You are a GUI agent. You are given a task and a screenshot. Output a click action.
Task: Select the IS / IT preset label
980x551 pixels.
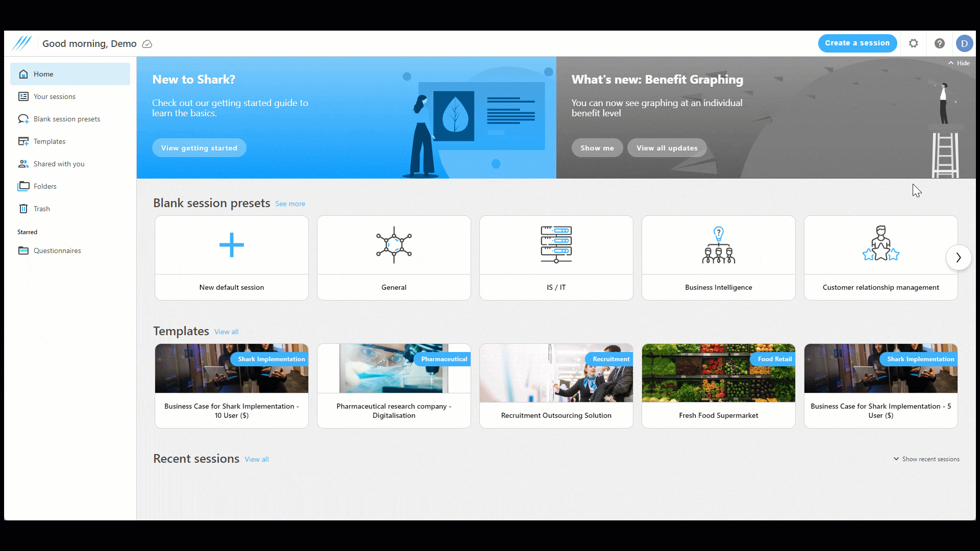pos(556,287)
